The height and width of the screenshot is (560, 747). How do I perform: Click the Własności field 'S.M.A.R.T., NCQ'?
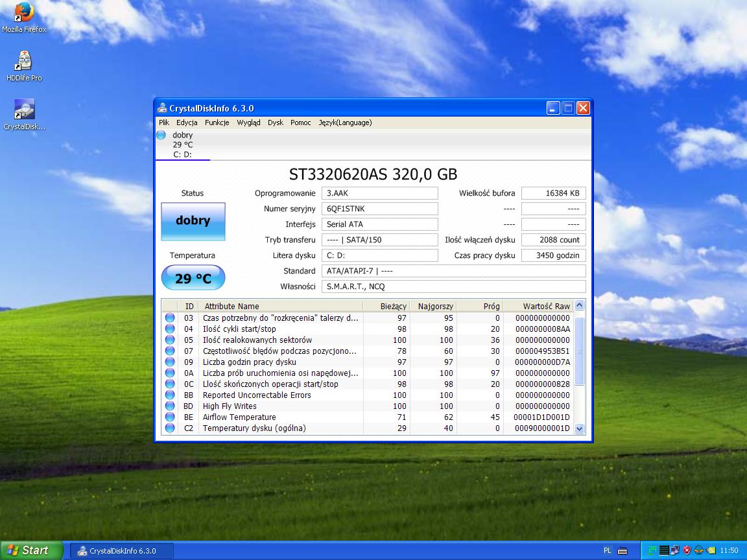(x=453, y=286)
